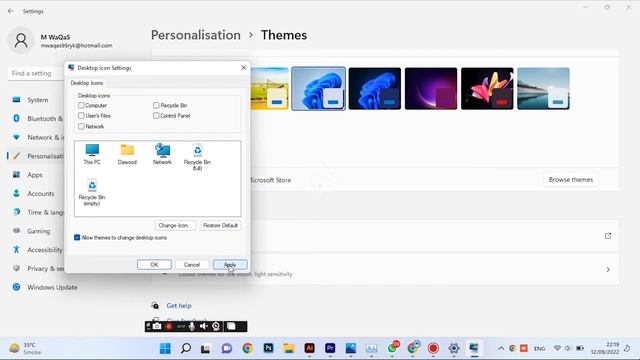Click the System sidebar icon
Viewport: 640px width, 360px height.
coord(16,100)
